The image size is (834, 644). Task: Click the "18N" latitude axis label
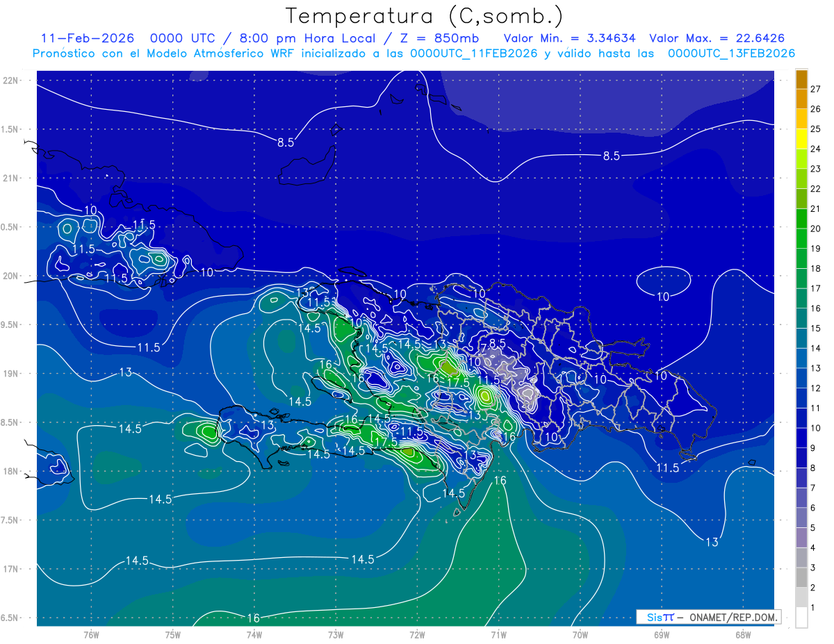(x=12, y=472)
